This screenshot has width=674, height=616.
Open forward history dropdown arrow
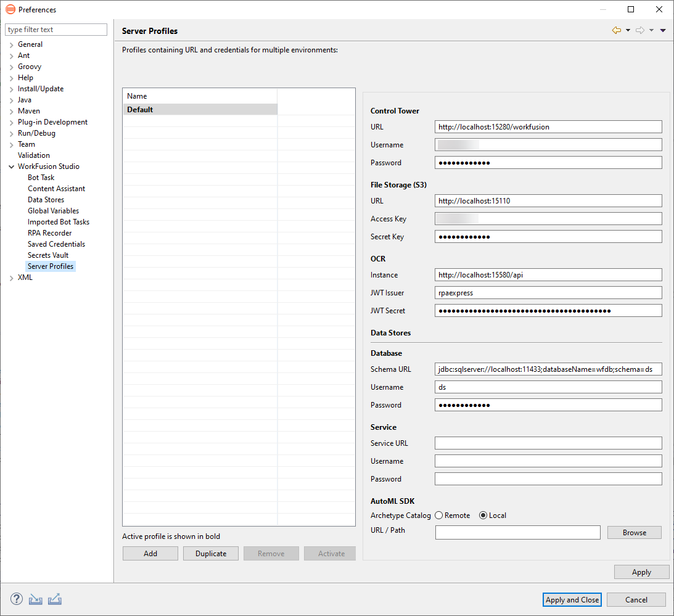point(651,30)
